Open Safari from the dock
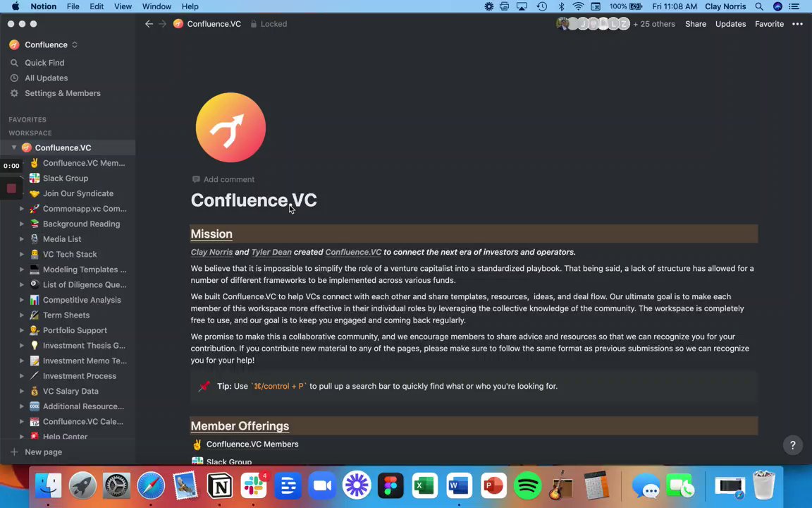Image resolution: width=812 pixels, height=508 pixels. [151, 486]
